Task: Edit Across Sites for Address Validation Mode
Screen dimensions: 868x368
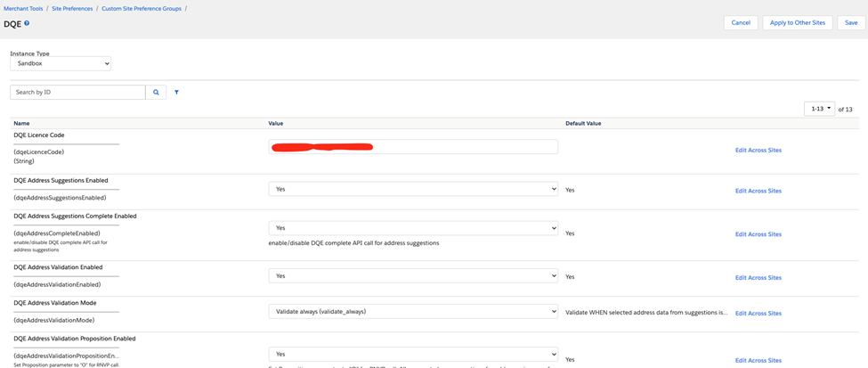Action: [x=758, y=314]
